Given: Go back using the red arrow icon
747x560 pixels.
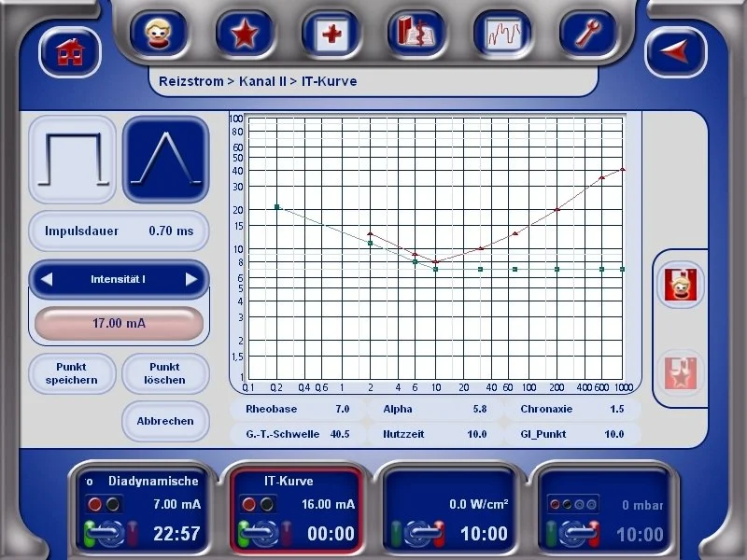Looking at the screenshot, I should coord(675,52).
